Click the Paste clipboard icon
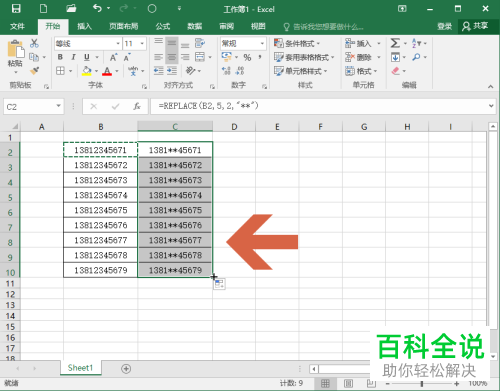The width and height of the screenshot is (500, 391). [15, 49]
